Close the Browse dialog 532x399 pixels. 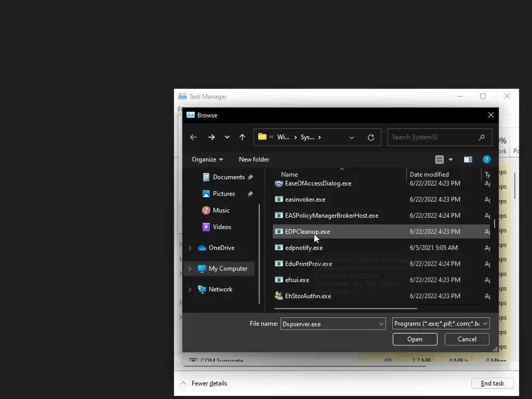[490, 115]
